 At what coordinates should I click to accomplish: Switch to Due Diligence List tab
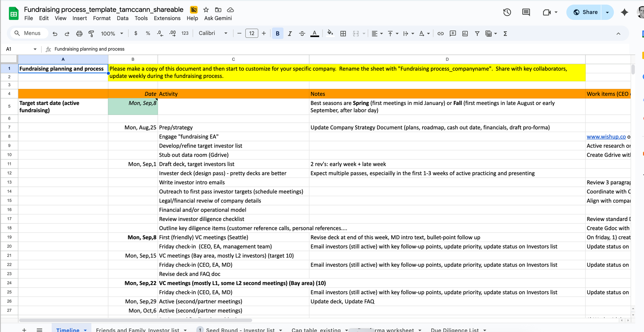pos(455,330)
